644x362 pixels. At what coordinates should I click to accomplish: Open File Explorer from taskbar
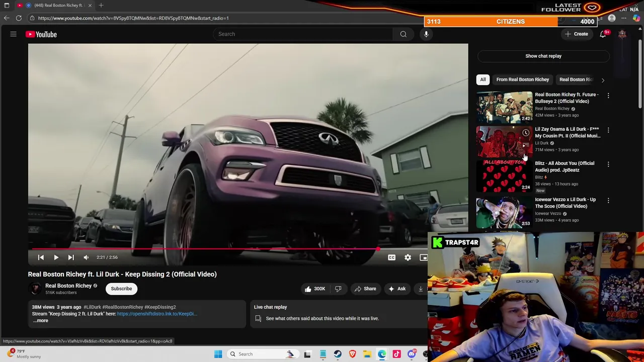click(x=367, y=354)
